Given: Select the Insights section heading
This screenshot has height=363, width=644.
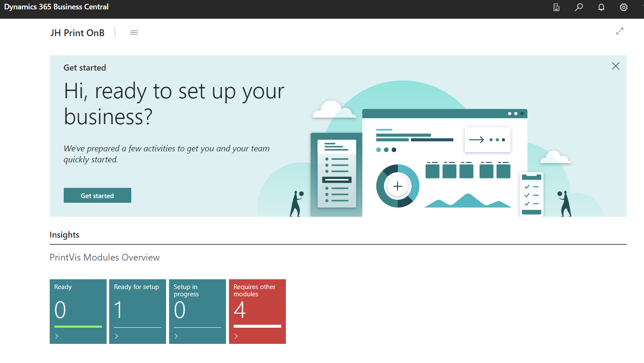Looking at the screenshot, I should coord(65,235).
